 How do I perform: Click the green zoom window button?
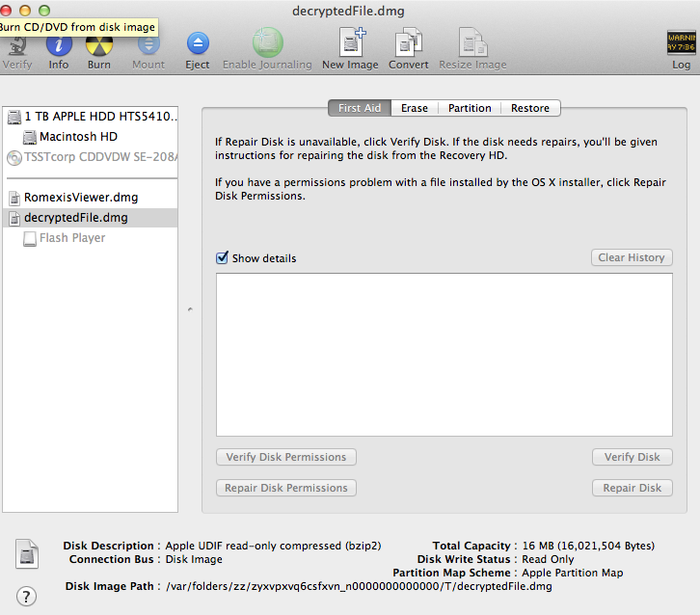(x=44, y=10)
